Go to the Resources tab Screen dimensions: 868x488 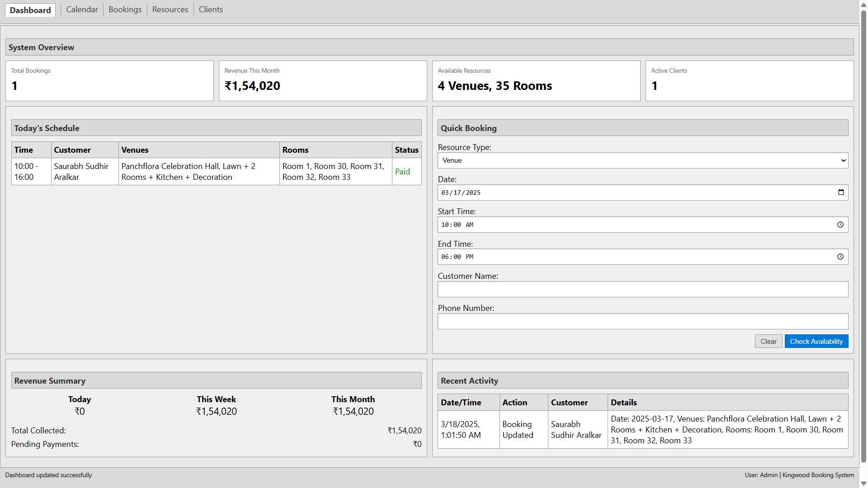pyautogui.click(x=170, y=9)
